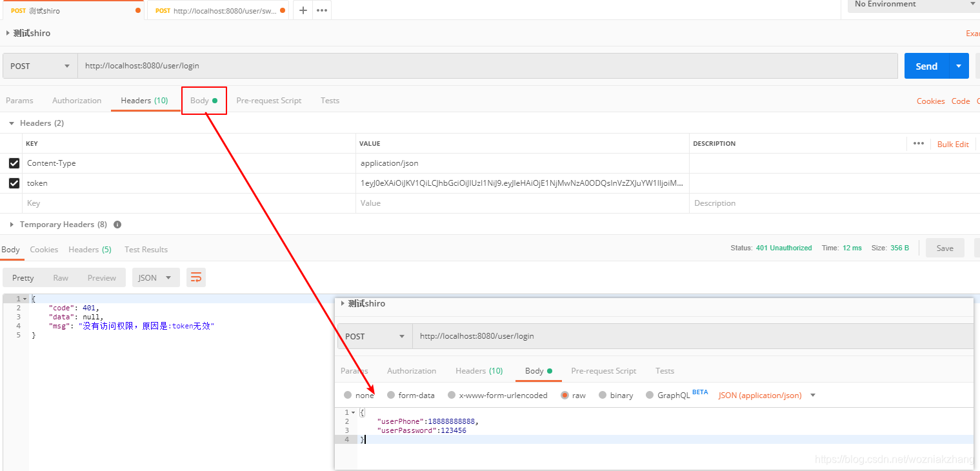
Task: Click the info icon next to Temporary Headers
Action: pos(117,224)
